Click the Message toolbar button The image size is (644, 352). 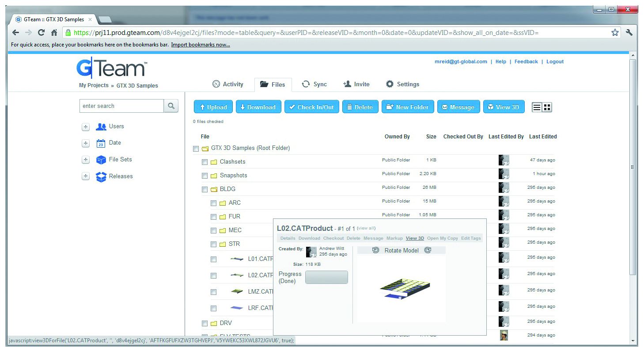click(458, 107)
